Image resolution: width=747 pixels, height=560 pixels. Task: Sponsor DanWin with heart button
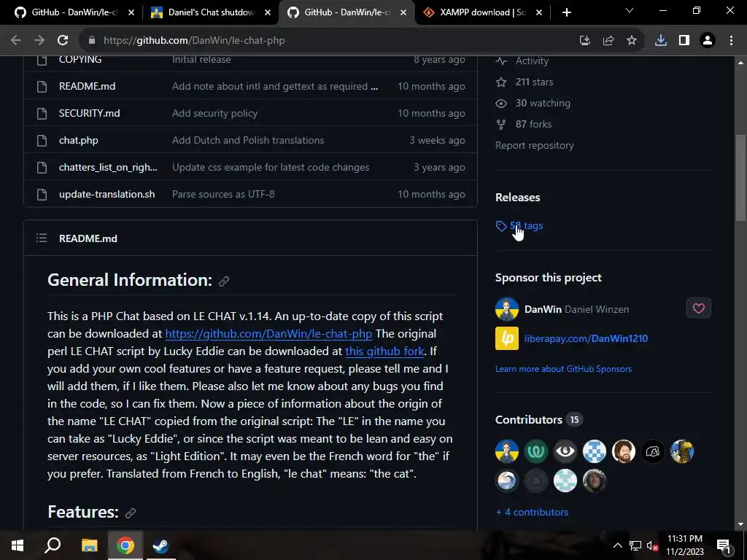tap(698, 308)
